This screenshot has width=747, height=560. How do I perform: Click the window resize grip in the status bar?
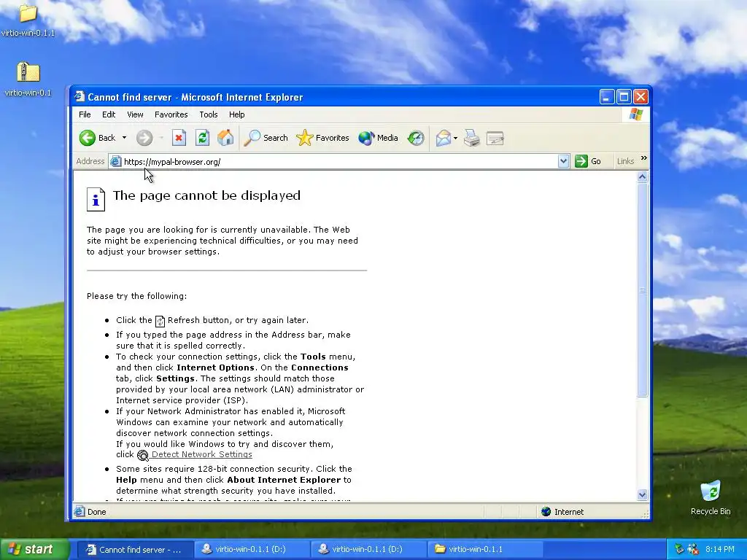click(x=645, y=514)
